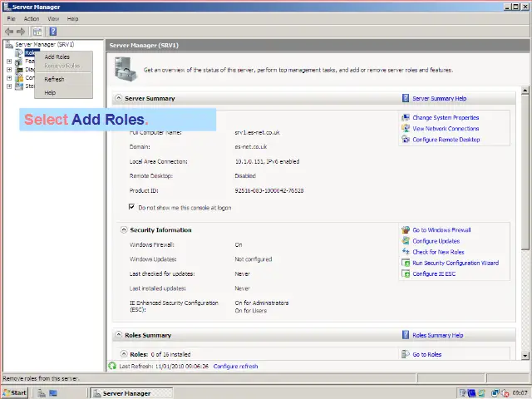Screen dimensions: 532x399
Task: Click the Forward arrow toolbar icon
Action: click(21, 32)
